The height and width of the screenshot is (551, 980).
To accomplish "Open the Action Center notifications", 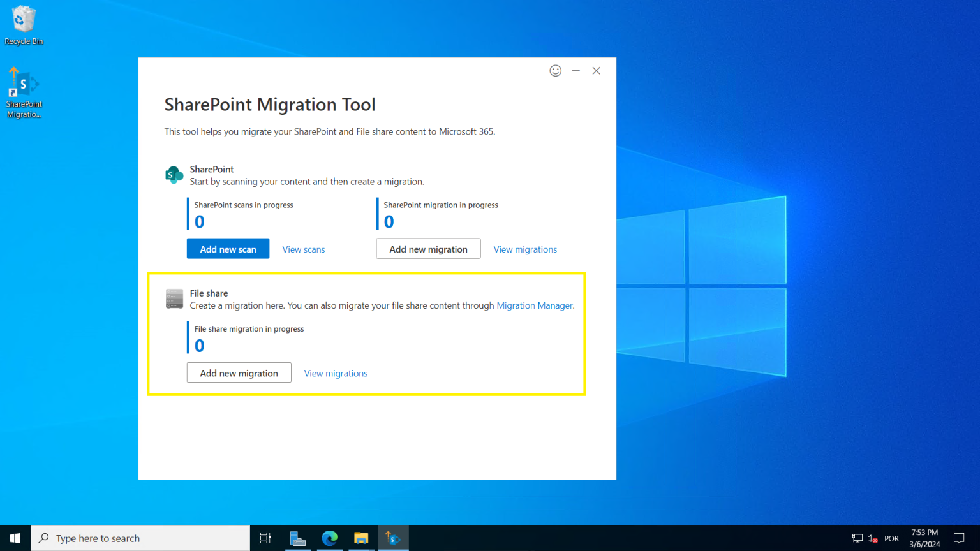I will tap(960, 538).
